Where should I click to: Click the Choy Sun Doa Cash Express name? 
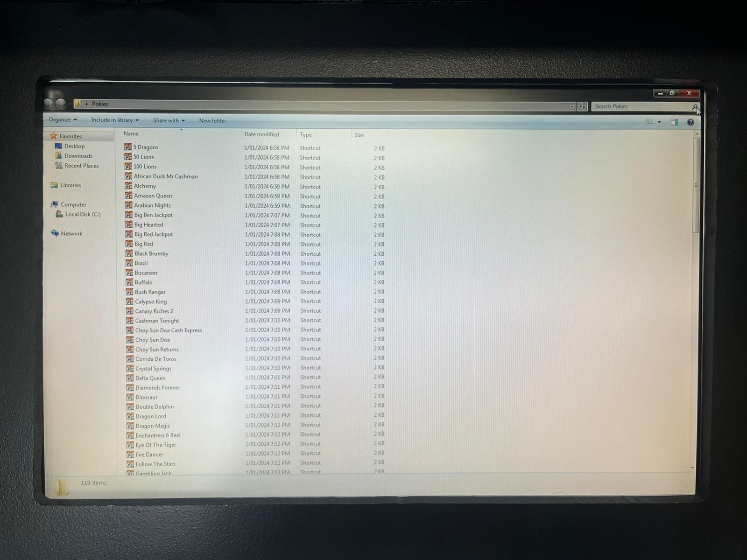tap(169, 330)
